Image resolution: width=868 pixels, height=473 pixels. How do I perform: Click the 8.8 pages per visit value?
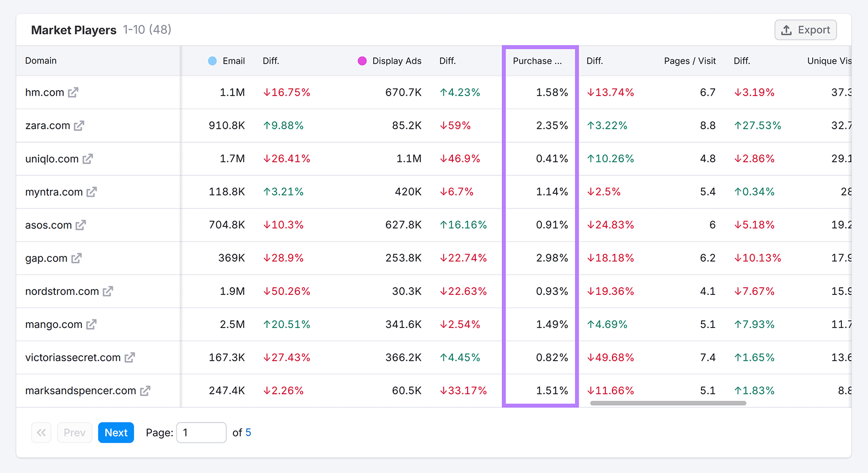[x=708, y=125]
